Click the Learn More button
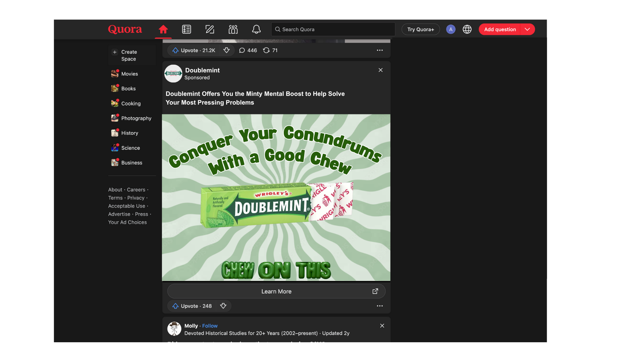 (x=276, y=292)
